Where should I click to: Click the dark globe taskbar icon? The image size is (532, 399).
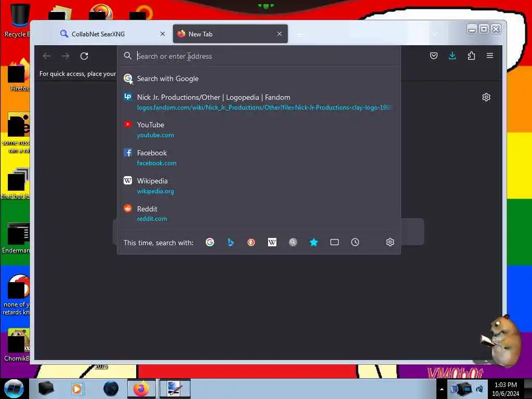(x=111, y=389)
